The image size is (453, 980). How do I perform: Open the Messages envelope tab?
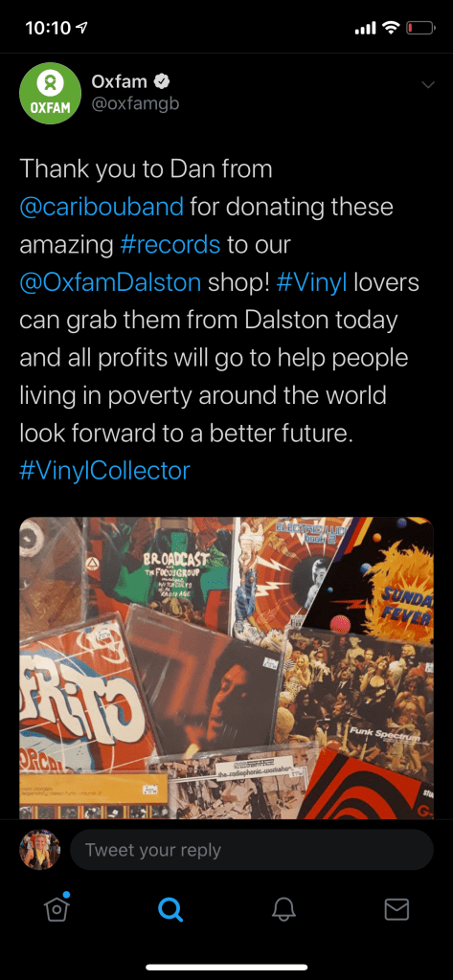396,909
